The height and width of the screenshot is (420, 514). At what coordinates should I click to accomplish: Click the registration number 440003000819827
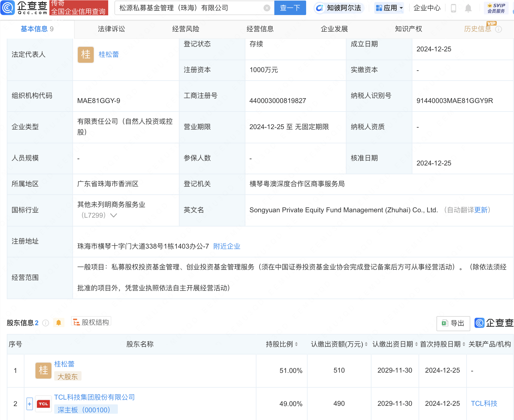278,101
